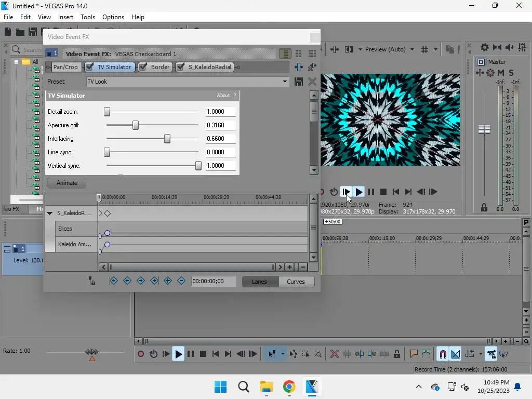The width and height of the screenshot is (532, 399).
Task: Click Downmix Output icon in Master Bus toolbar
Action: [497, 47]
